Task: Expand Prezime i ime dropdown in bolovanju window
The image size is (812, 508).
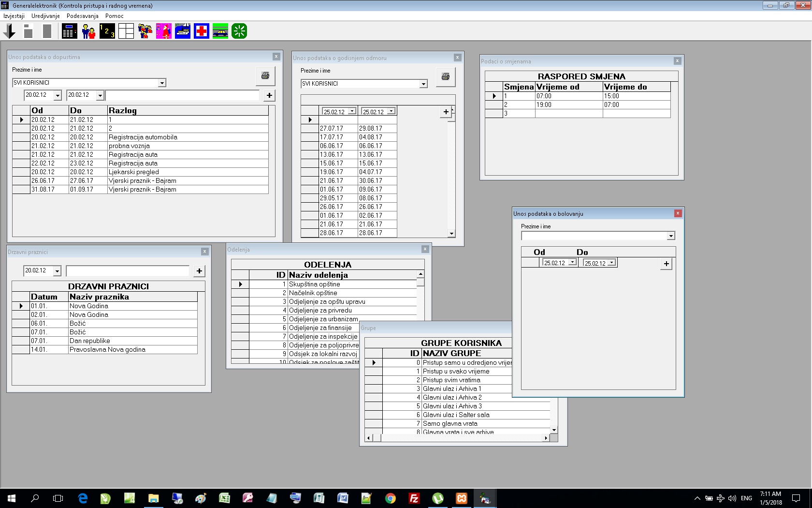Action: (x=671, y=236)
